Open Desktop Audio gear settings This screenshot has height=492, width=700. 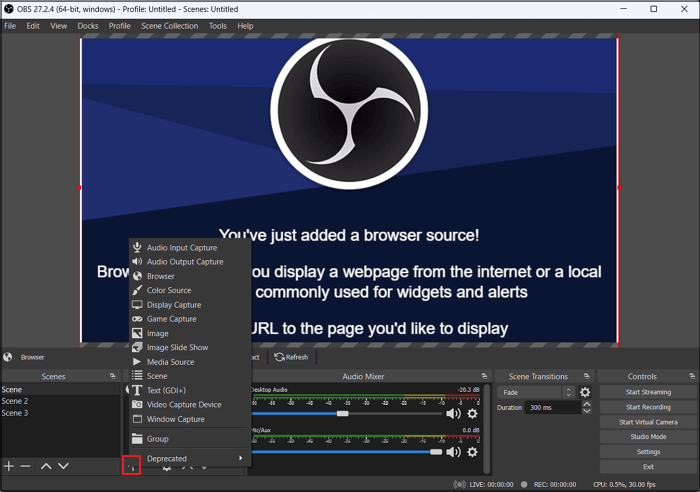click(x=472, y=414)
